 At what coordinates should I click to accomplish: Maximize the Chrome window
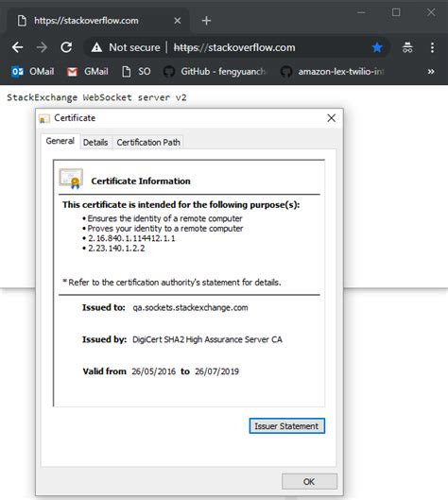pos(396,12)
